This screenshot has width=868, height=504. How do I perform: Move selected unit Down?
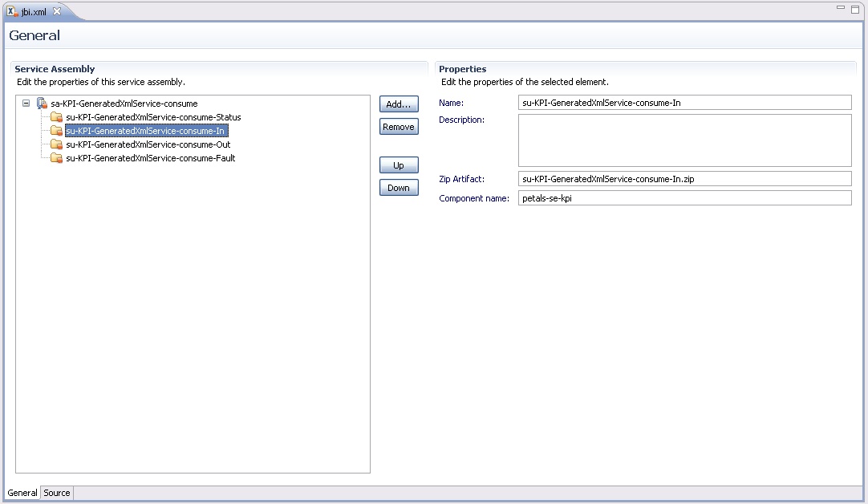[x=399, y=188]
